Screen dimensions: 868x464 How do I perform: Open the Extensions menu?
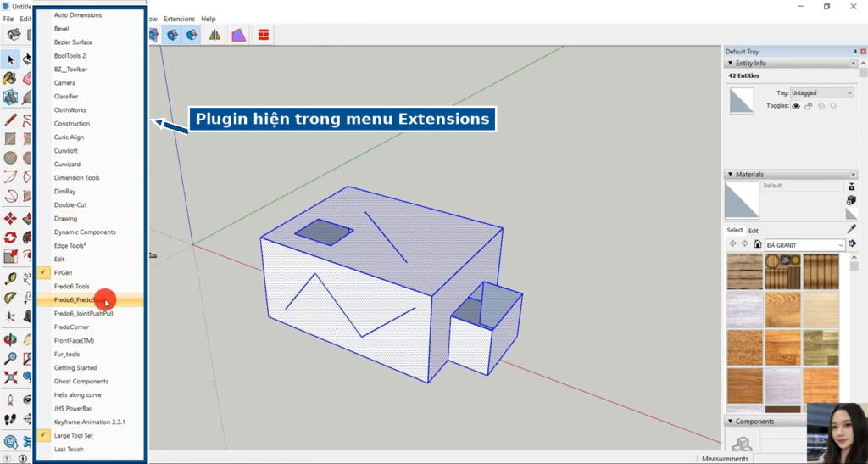(x=179, y=19)
